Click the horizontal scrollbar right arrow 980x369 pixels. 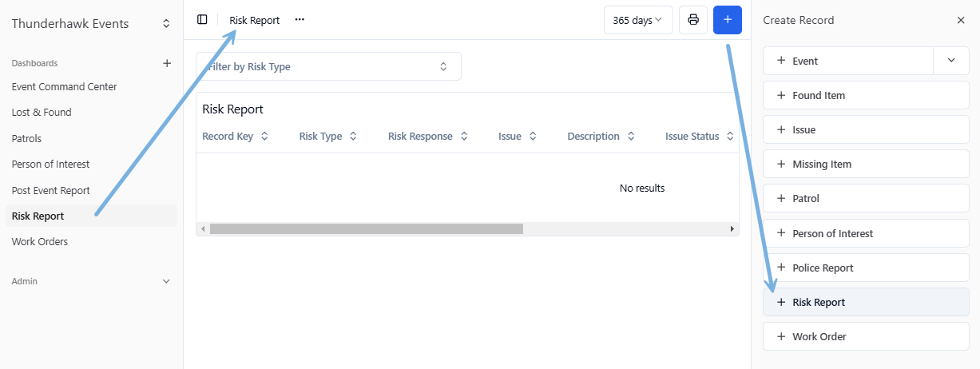732,229
